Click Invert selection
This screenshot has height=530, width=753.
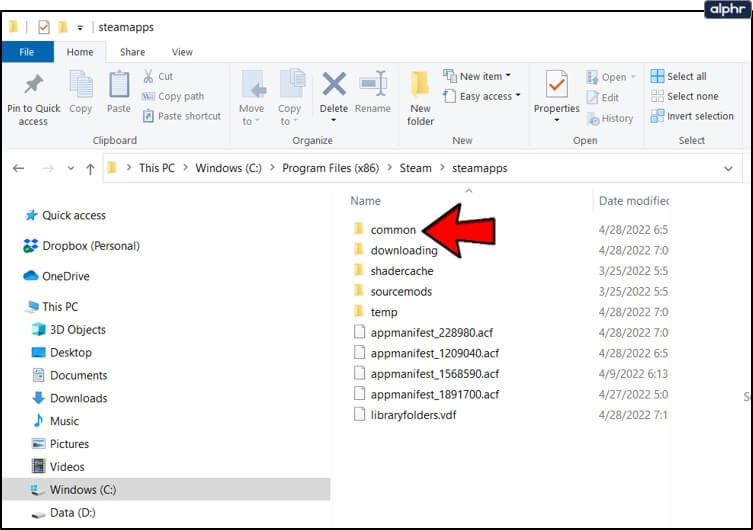coord(692,116)
